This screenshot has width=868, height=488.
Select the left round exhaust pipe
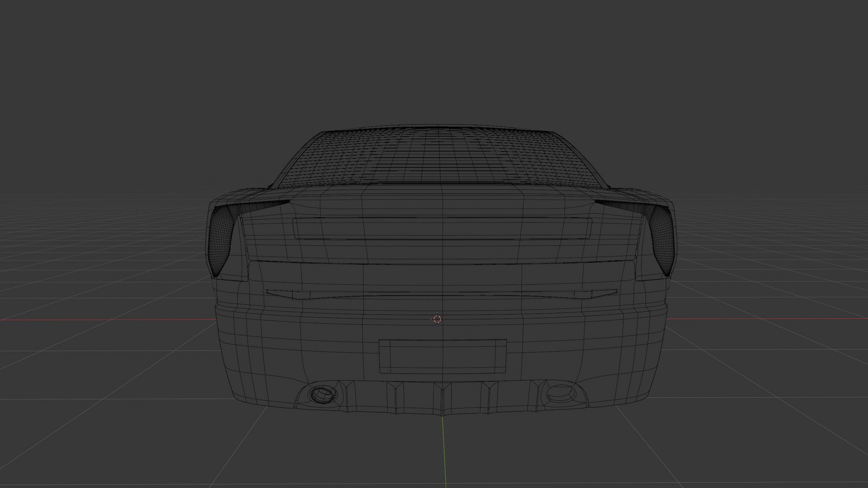[323, 394]
